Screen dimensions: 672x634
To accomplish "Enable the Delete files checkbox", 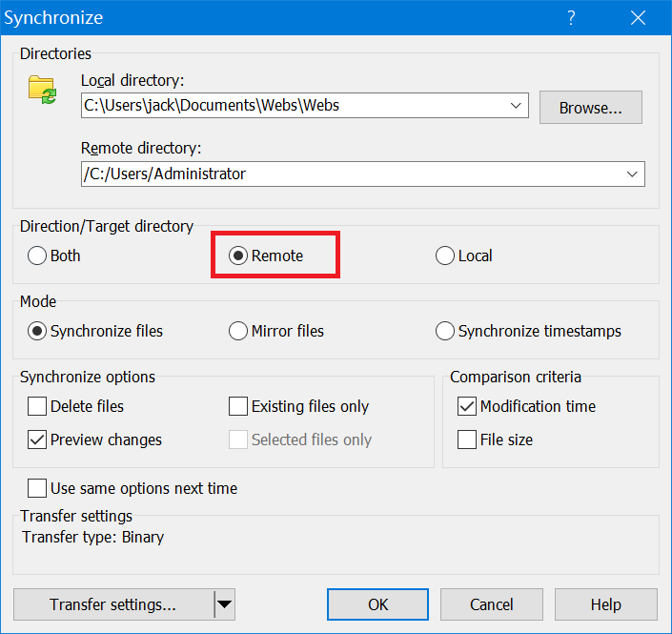I will (x=37, y=406).
